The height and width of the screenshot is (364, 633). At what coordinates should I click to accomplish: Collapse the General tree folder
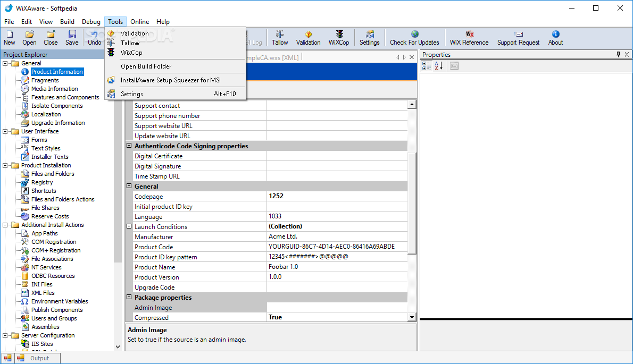click(5, 63)
